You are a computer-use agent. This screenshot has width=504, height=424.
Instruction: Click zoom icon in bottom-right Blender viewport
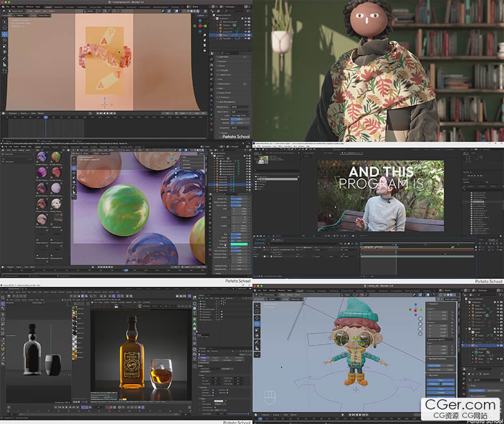point(420,319)
